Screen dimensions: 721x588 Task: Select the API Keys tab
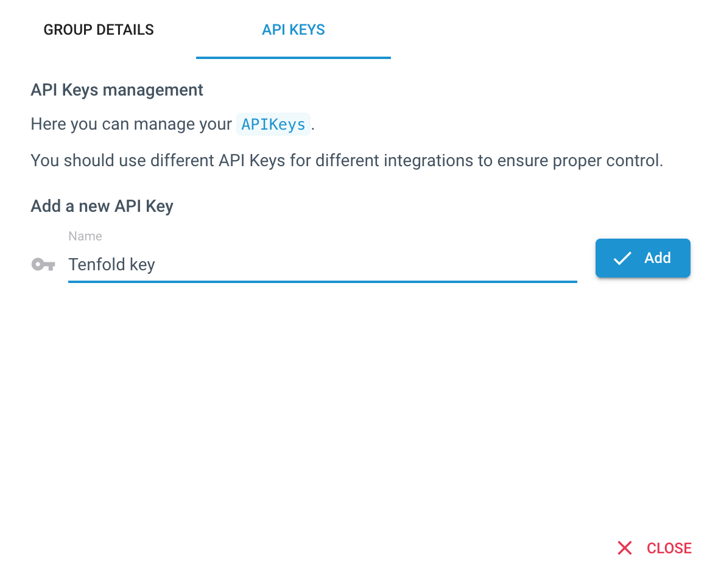tap(294, 30)
